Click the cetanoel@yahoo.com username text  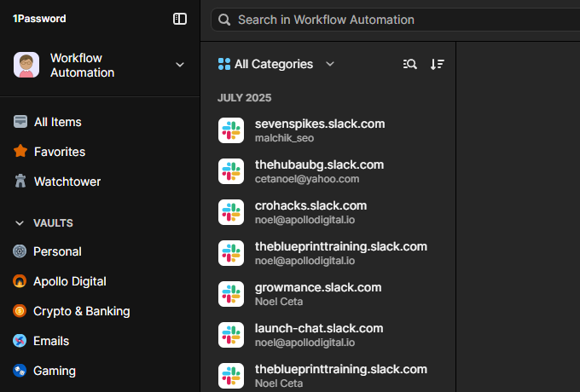click(x=307, y=179)
